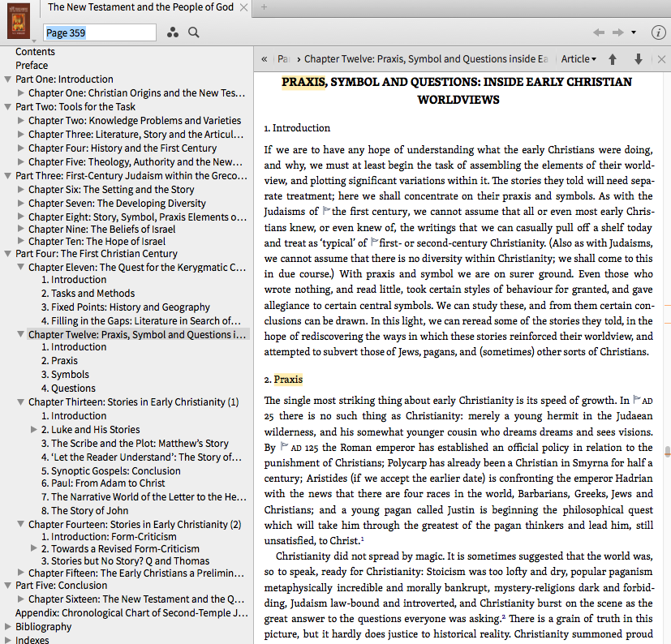Open Chapter Thirteen: Stories in Early Christianity (1)

134,402
